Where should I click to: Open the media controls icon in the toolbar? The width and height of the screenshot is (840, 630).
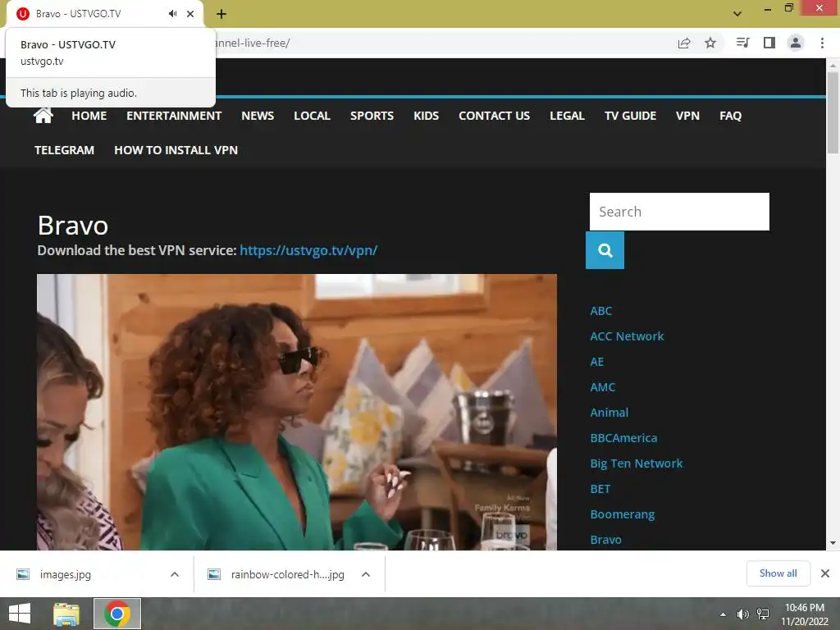tap(742, 43)
